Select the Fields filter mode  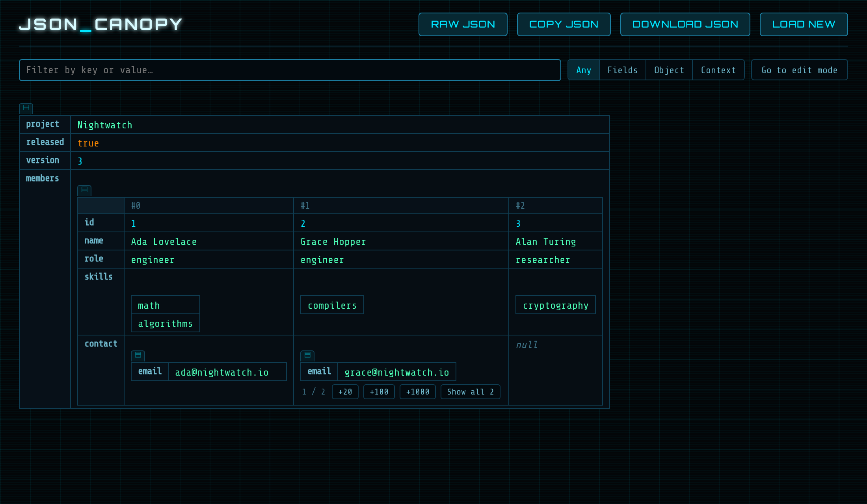[x=623, y=70]
